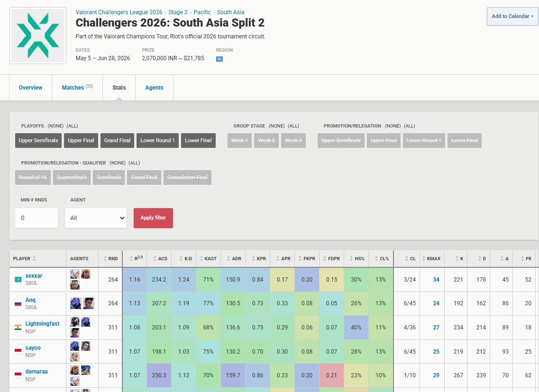
Task: Sort table by HS% column
Action: [x=357, y=259]
